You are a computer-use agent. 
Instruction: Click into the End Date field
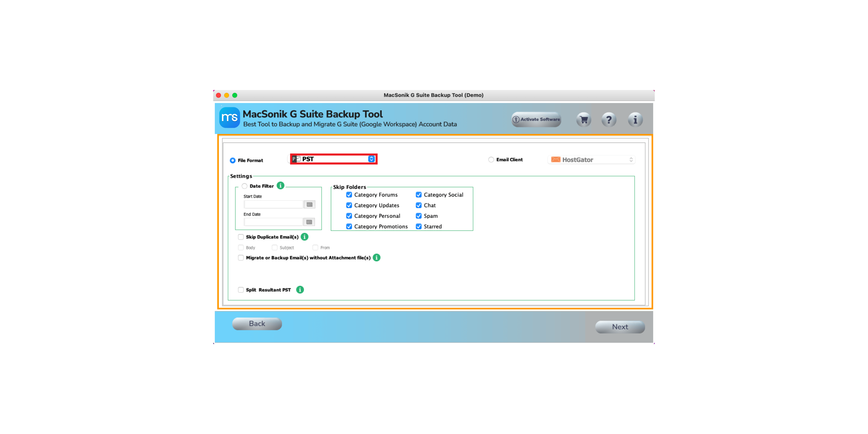pos(273,222)
